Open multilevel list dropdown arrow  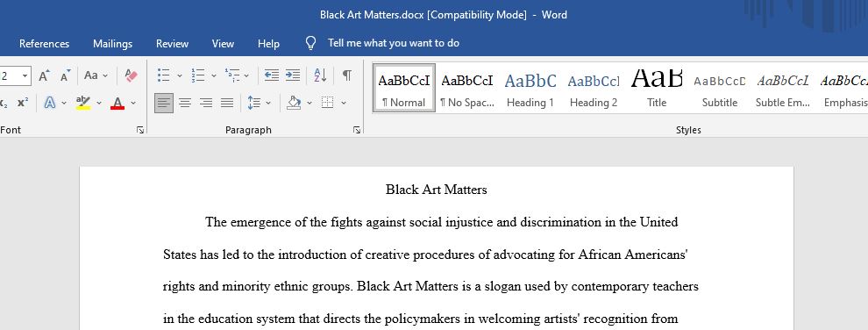246,75
